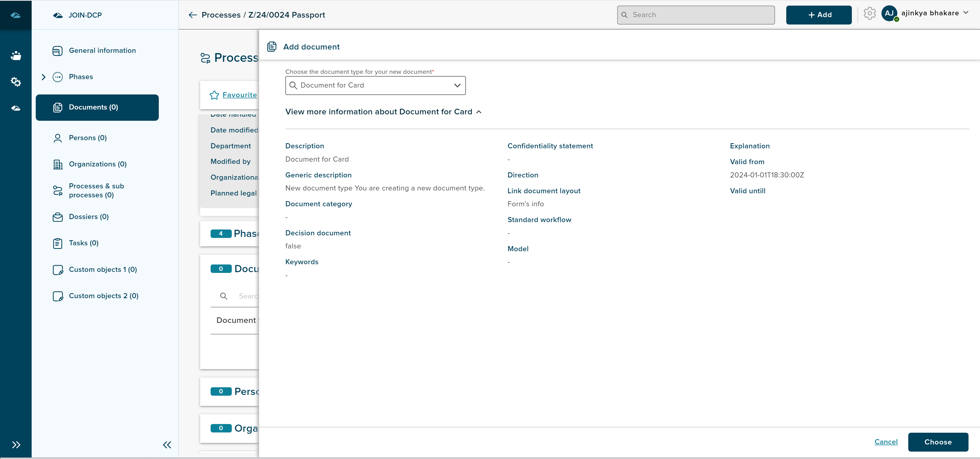Screen dimensions: 980x459
Task: Click the Choose button
Action: coord(938,442)
